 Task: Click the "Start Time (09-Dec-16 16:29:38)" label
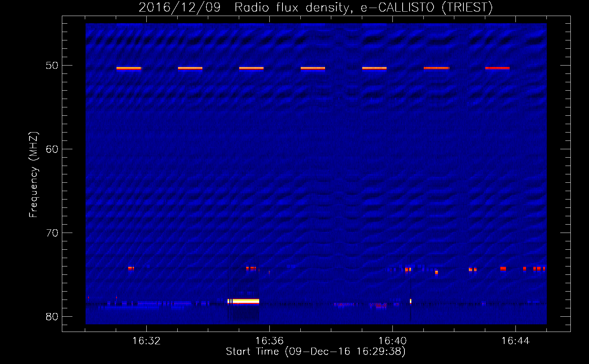tap(316, 352)
